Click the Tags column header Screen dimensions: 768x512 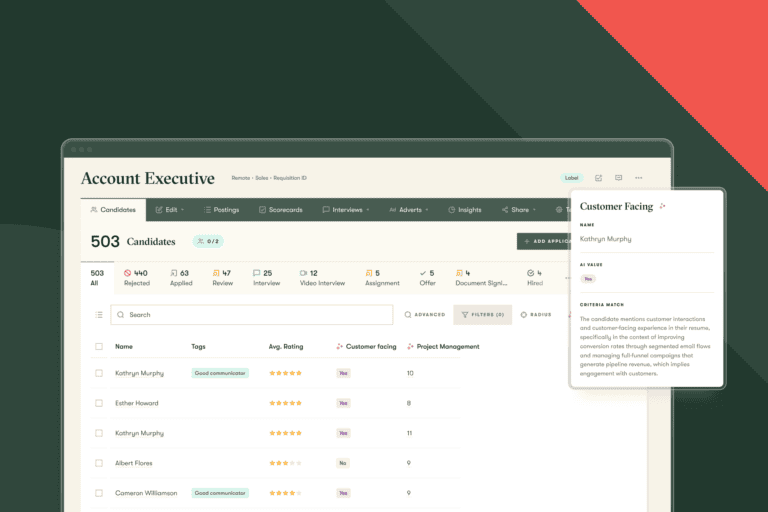coord(198,346)
